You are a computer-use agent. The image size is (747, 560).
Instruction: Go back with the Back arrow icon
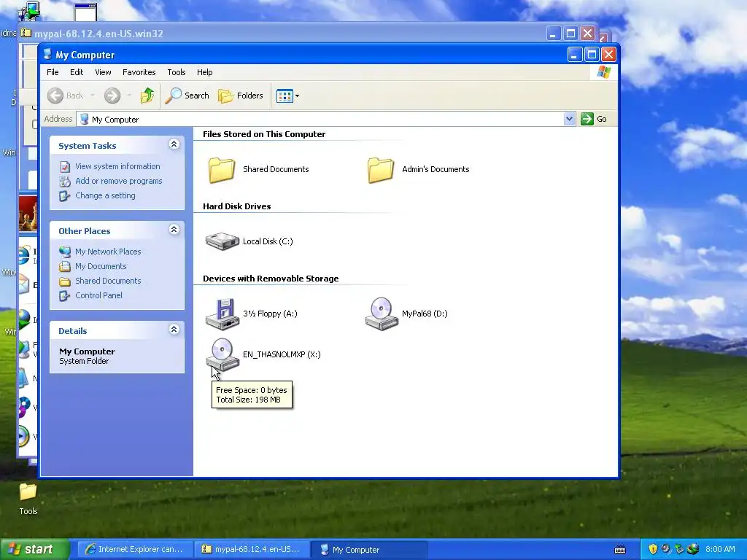point(55,96)
